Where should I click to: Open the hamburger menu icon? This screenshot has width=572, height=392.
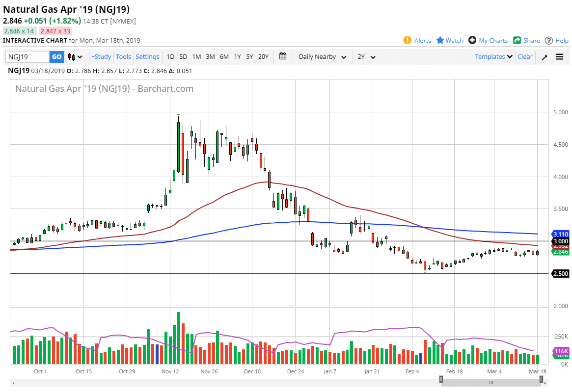(x=560, y=57)
